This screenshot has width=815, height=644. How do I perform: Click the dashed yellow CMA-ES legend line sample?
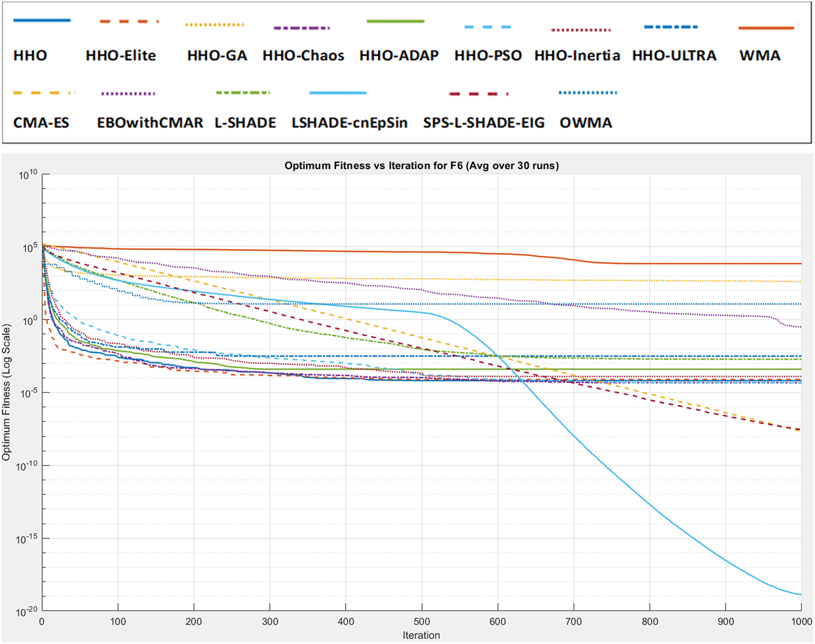pyautogui.click(x=44, y=93)
